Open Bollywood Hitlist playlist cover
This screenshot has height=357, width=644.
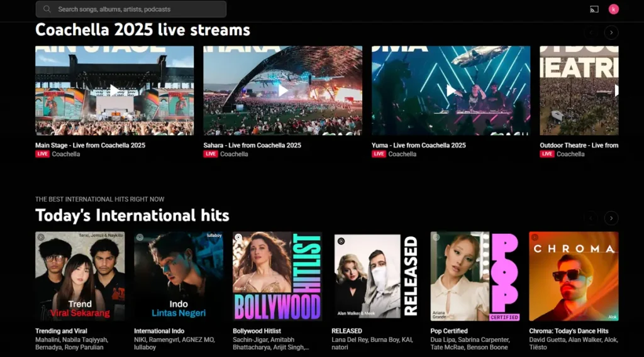277,276
